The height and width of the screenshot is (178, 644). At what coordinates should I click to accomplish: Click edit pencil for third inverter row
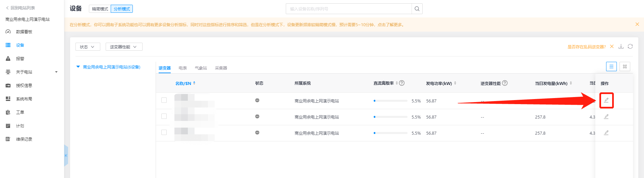coord(606,133)
